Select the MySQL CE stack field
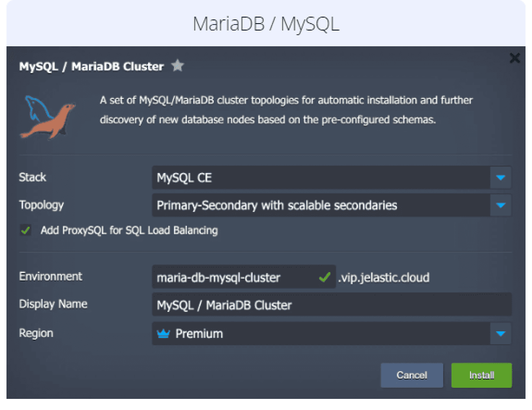Screen dimensions: 532x410 pos(320,178)
